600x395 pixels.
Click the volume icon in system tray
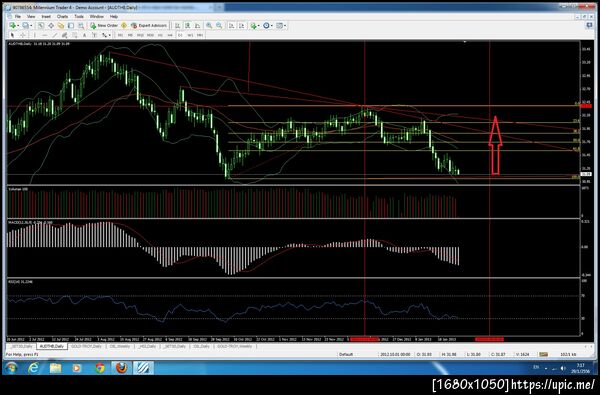tap(562, 368)
